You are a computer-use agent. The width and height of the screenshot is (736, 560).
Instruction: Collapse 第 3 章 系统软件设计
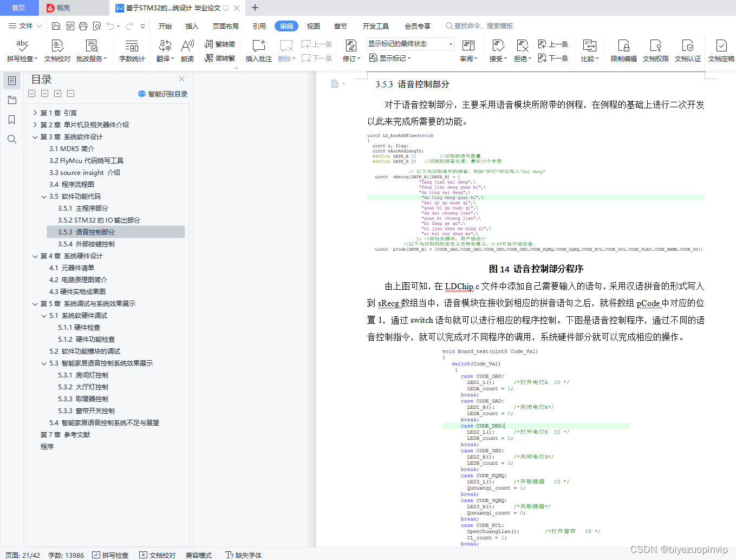[35, 136]
